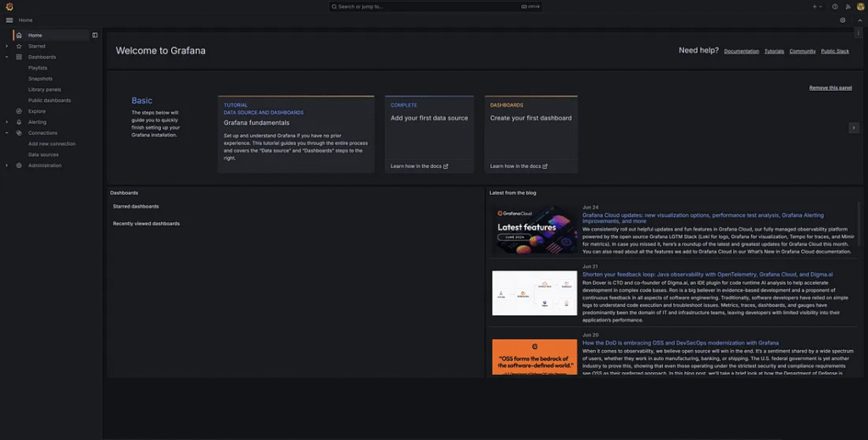Click the Dashboards grid icon
Image resolution: width=868 pixels, height=440 pixels.
(x=19, y=57)
